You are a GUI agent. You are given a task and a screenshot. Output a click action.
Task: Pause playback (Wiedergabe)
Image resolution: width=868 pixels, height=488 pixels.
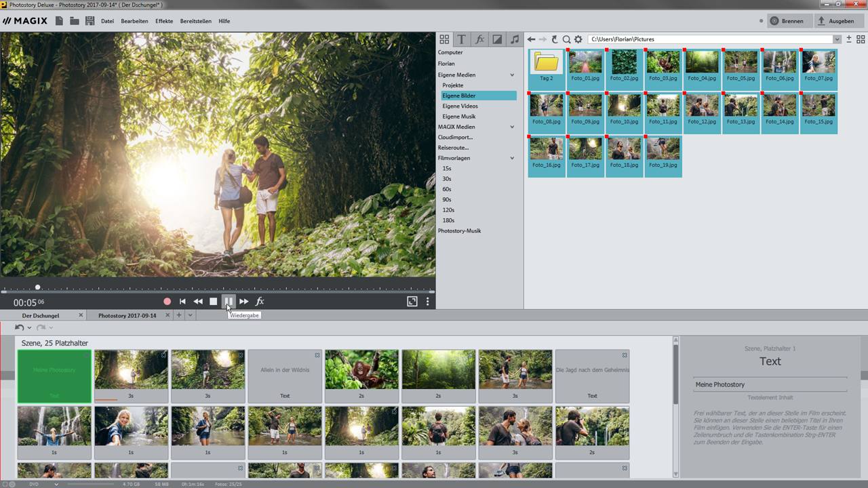pos(229,302)
